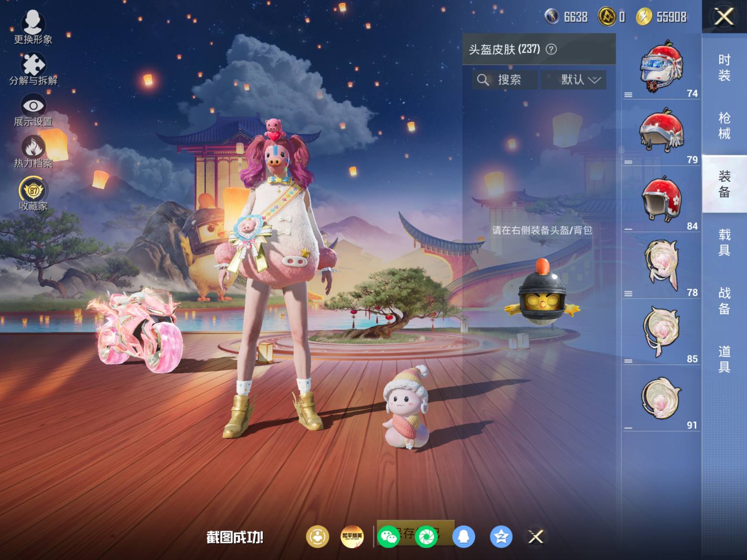The height and width of the screenshot is (560, 747).
Task: Open the 道具 tab
Action: tap(725, 359)
